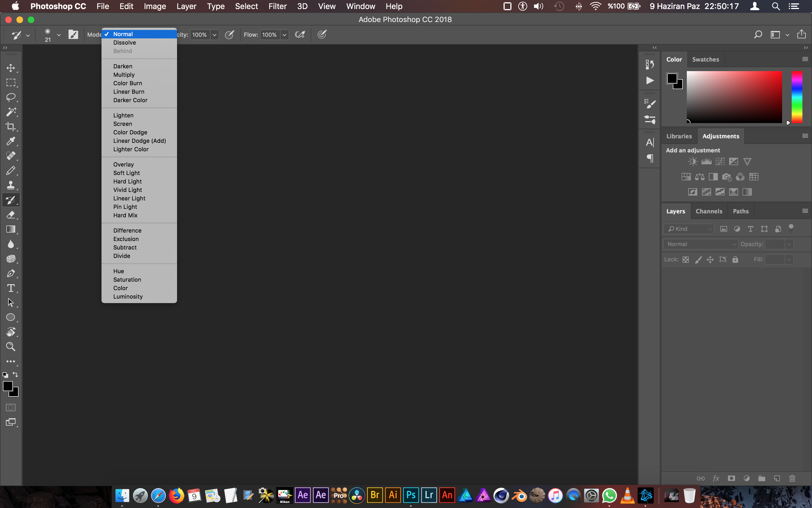Open the History panel icon
The height and width of the screenshot is (508, 812).
(650, 64)
